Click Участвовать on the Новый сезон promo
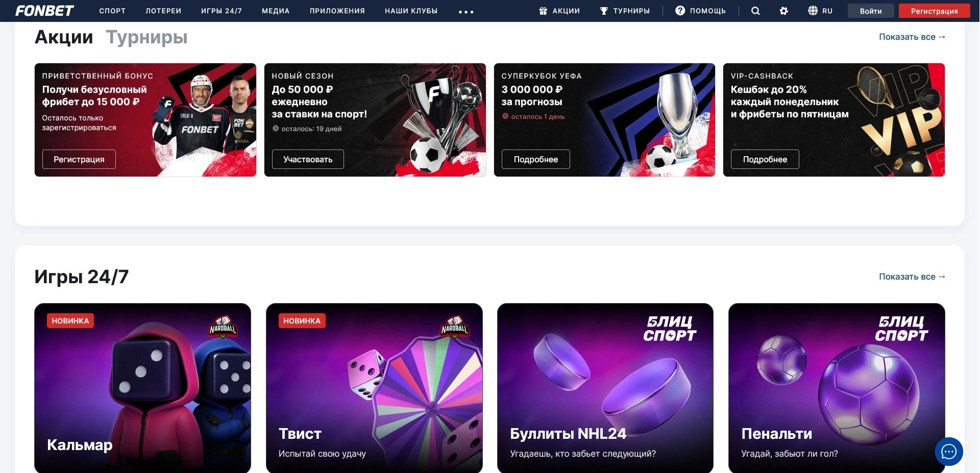Viewport: 980px width, 473px height. pos(308,159)
